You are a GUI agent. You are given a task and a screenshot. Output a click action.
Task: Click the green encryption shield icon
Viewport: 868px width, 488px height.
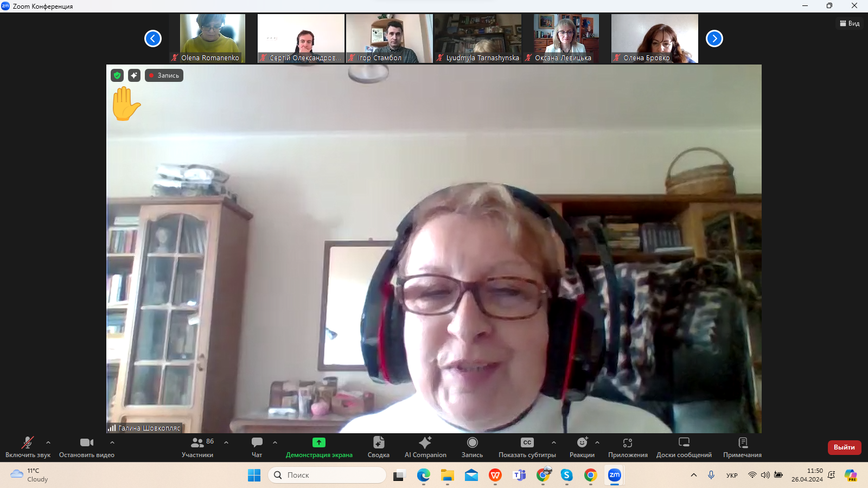point(117,75)
